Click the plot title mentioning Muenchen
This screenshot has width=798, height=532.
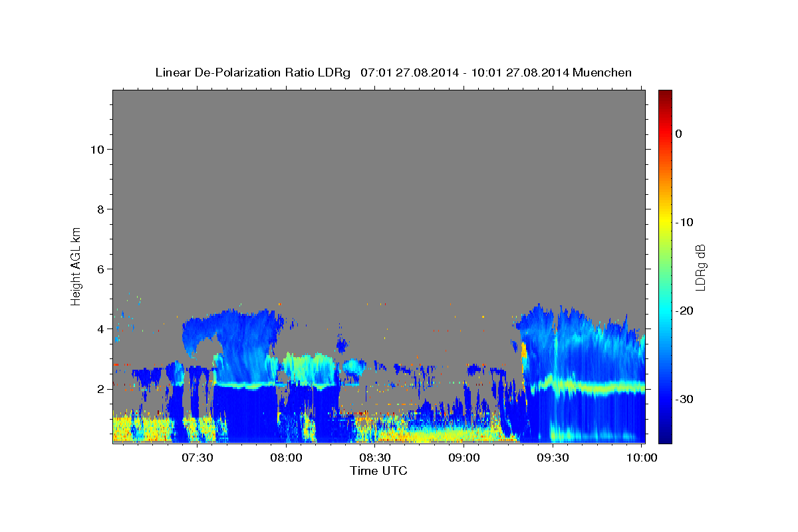pos(393,72)
